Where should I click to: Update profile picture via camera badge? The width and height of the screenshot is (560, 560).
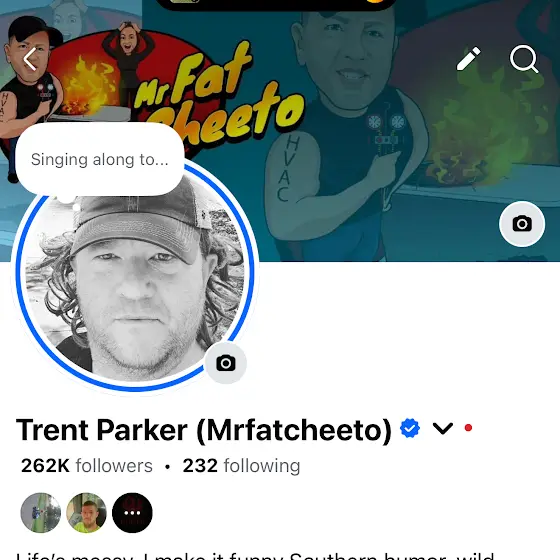[225, 363]
